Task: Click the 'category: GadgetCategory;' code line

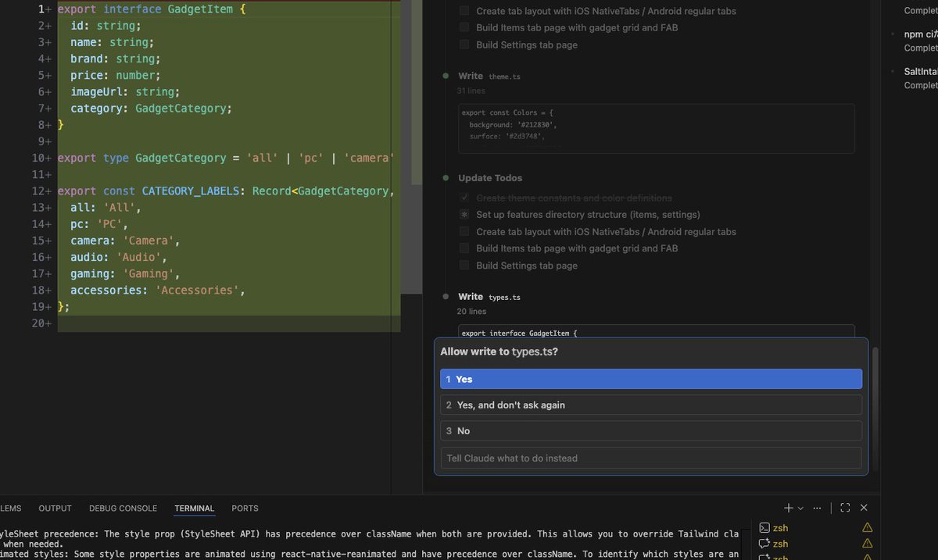Action: pyautogui.click(x=151, y=109)
